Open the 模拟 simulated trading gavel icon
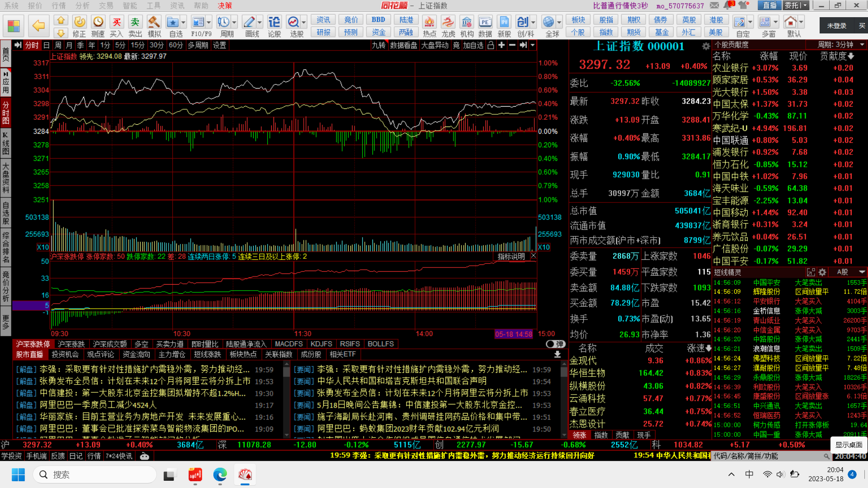 [x=154, y=26]
